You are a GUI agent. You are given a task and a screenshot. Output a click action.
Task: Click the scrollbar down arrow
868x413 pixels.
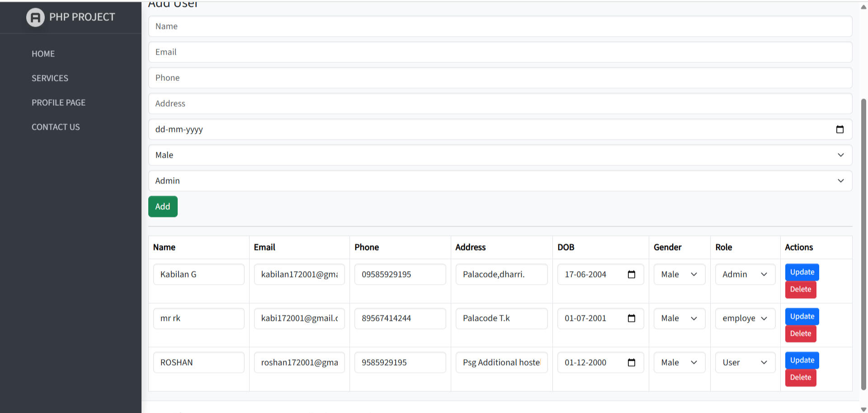(x=863, y=409)
